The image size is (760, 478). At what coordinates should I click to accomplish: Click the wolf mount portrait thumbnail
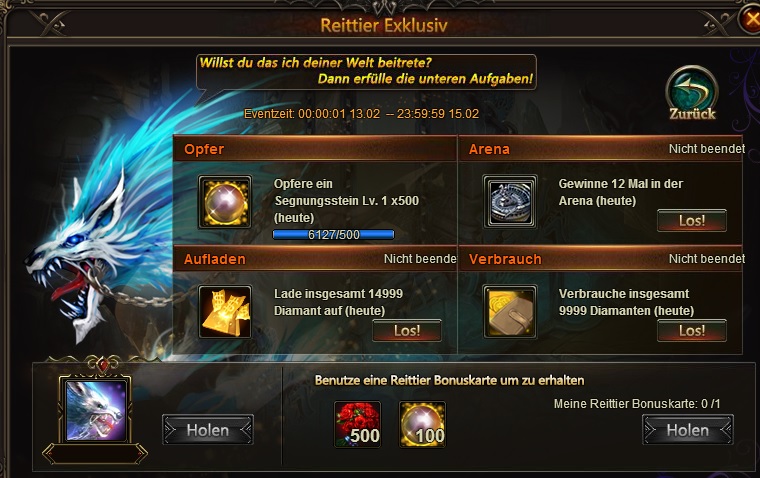tap(95, 410)
